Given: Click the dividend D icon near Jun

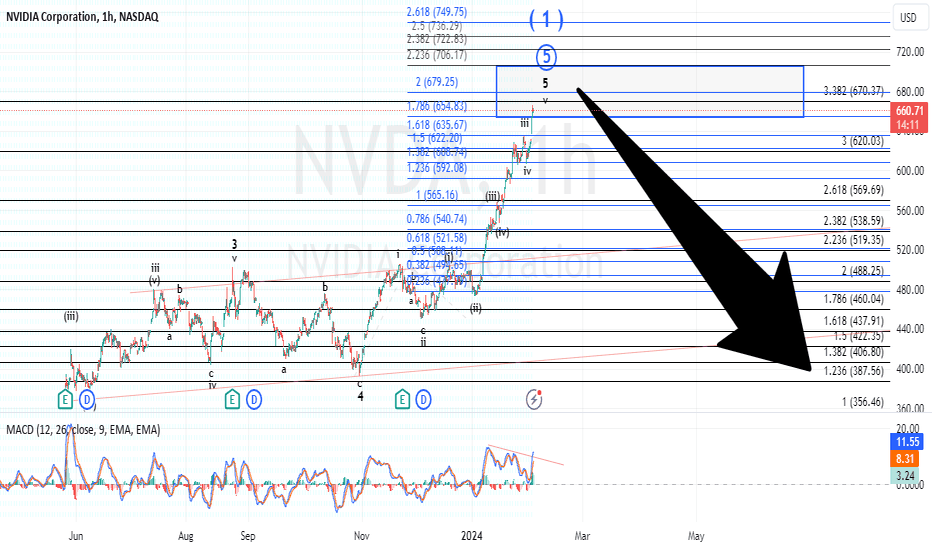Looking at the screenshot, I should (87, 400).
